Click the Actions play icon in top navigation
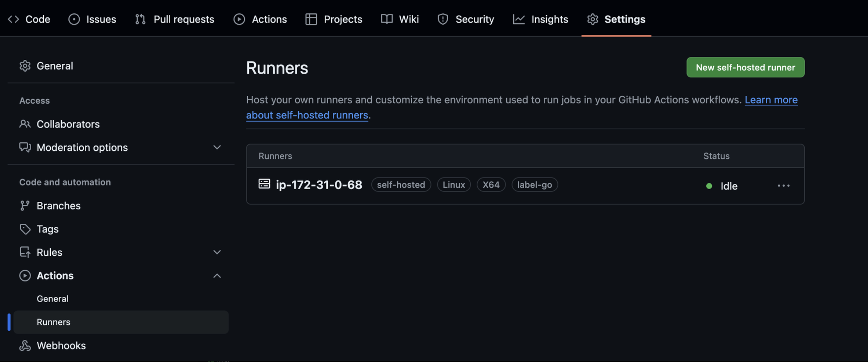Viewport: 868px width, 362px height. (x=239, y=19)
